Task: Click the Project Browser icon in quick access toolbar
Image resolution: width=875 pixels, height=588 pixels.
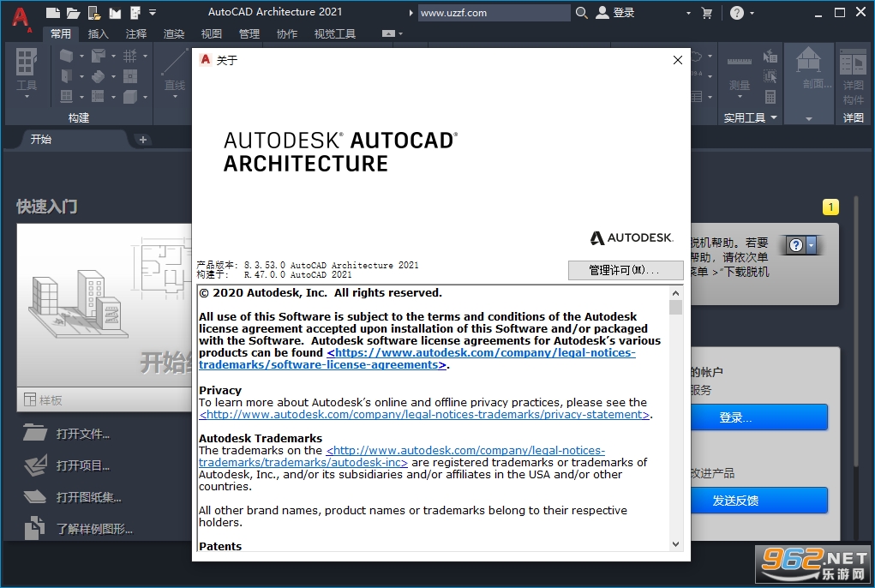Action: 135,12
